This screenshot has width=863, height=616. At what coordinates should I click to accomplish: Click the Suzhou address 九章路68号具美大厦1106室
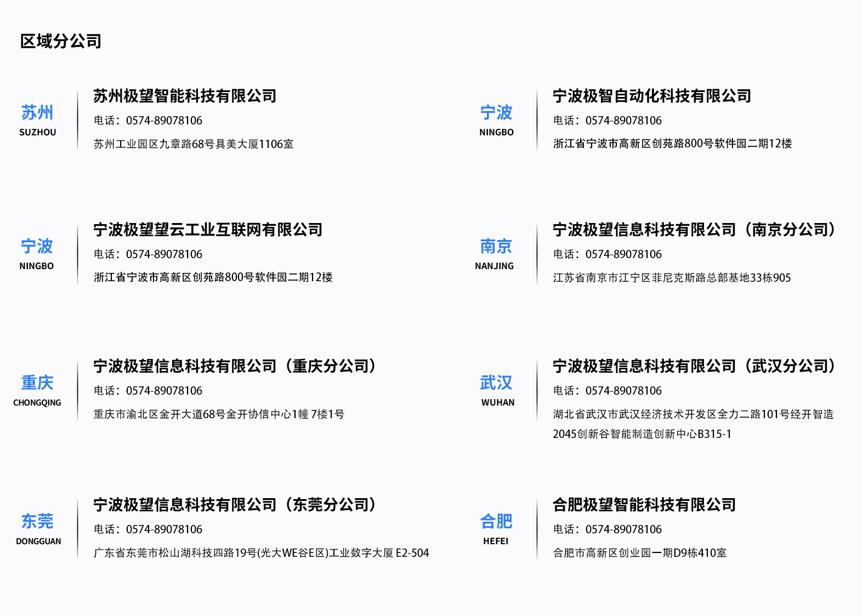pyautogui.click(x=194, y=144)
